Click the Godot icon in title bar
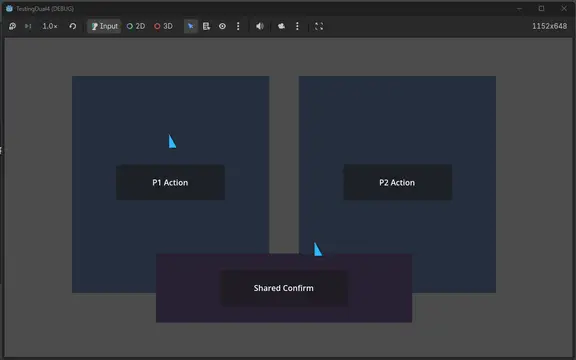The height and width of the screenshot is (360, 576). pos(10,8)
